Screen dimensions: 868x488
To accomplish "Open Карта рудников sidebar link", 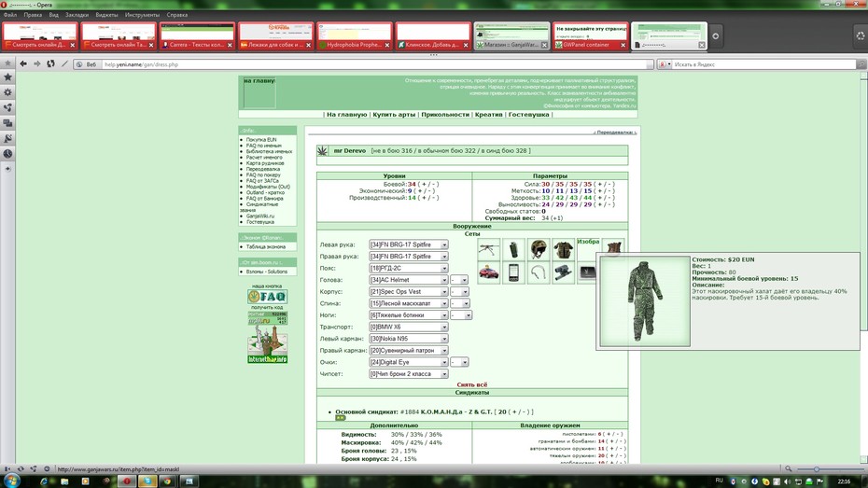I will (x=265, y=163).
